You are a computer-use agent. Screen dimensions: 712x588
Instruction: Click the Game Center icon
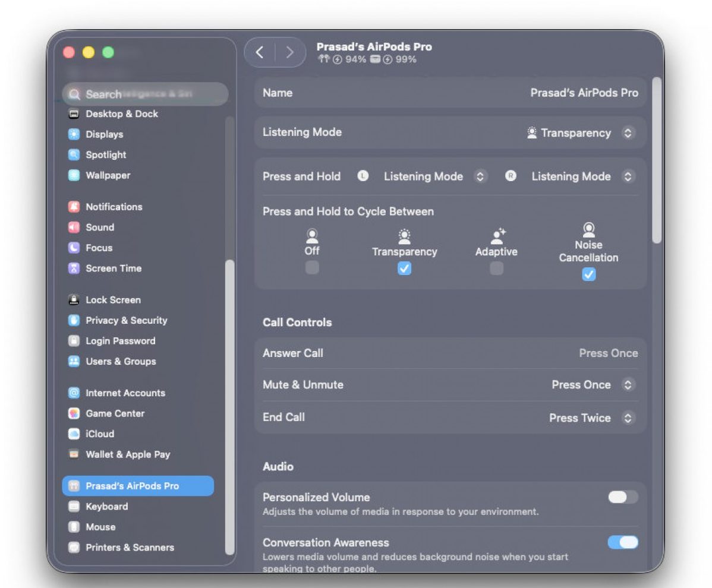coord(74,413)
